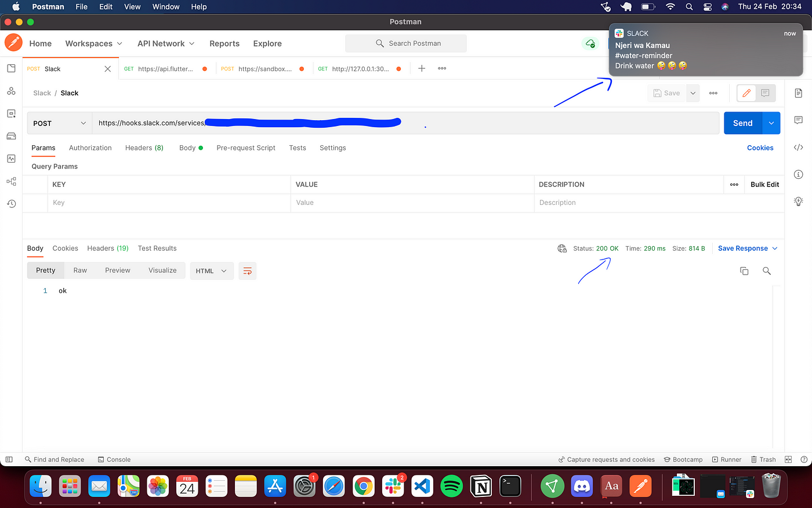Switch to the Headers (8) request tab
The width and height of the screenshot is (812, 508).
144,148
